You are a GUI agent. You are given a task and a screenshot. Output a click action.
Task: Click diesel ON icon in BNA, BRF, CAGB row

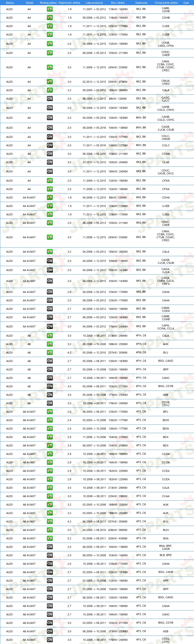(50, 547)
